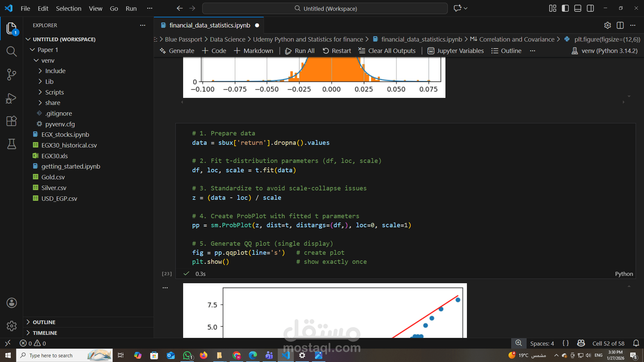The height and width of the screenshot is (362, 644).
Task: Click Clear All Outputs button
Action: [387, 51]
